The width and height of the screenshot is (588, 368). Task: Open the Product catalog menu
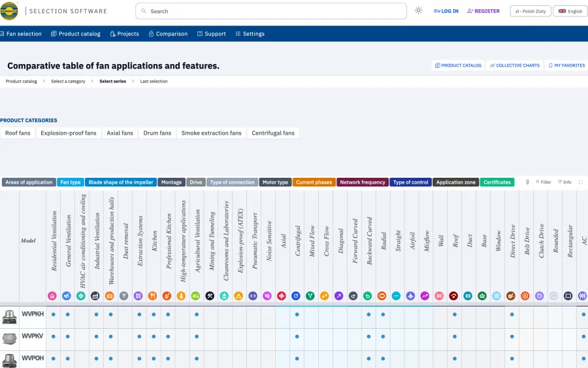pos(76,34)
